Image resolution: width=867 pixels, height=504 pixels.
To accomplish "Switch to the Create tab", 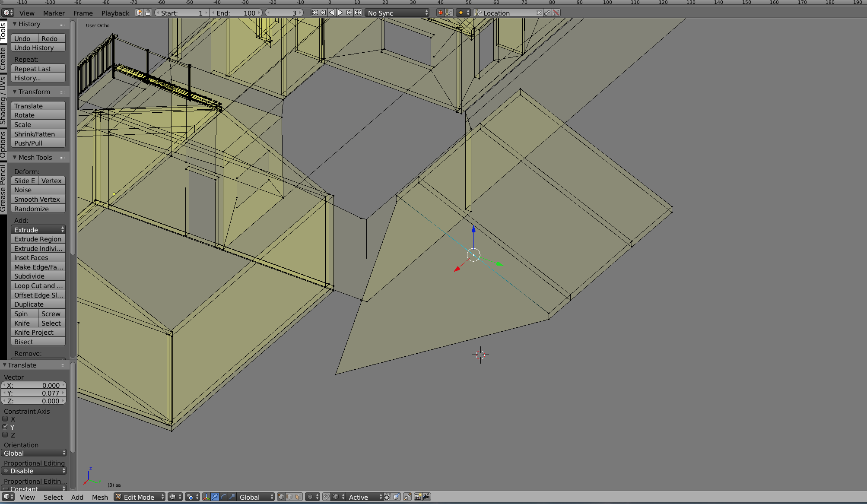I will point(3,59).
